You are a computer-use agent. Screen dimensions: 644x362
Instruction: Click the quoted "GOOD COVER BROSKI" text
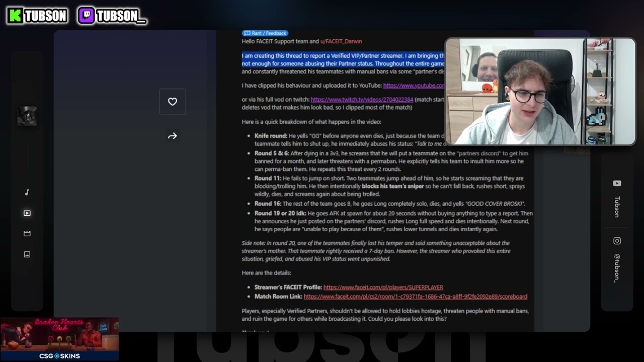point(496,204)
